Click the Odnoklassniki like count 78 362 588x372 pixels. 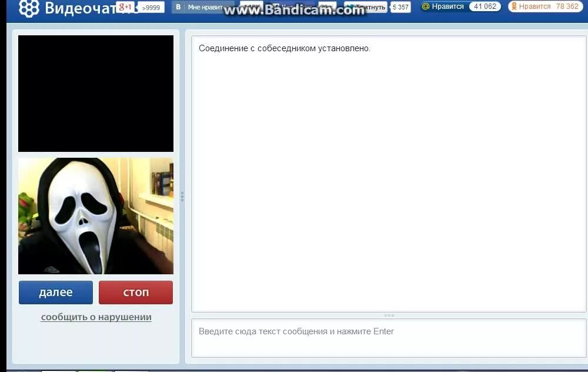coord(567,6)
